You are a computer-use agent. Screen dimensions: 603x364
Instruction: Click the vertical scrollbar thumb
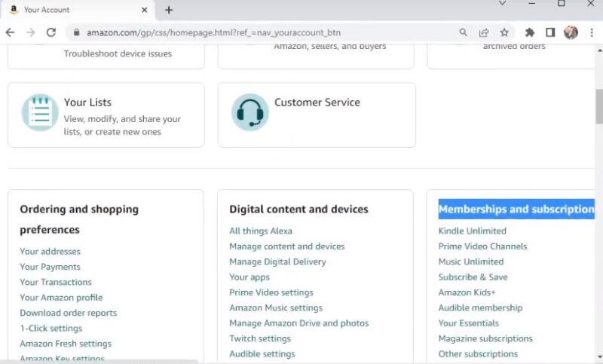599,106
